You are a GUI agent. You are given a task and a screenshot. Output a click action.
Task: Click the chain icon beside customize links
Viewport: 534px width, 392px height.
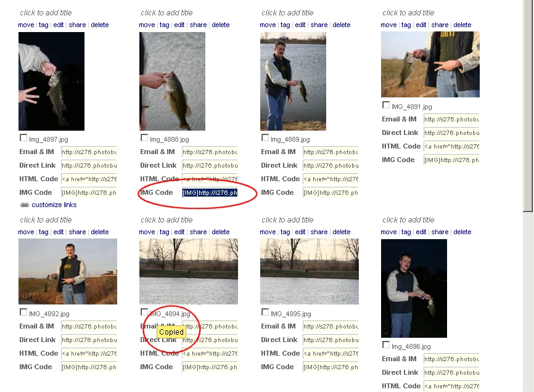point(25,205)
